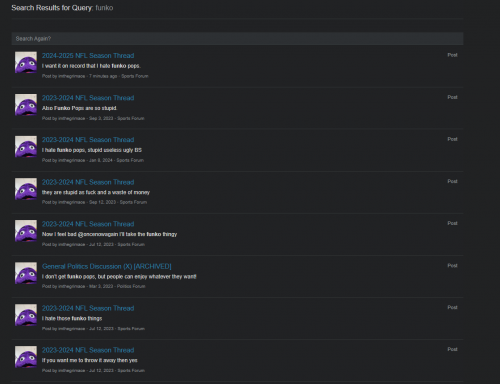This screenshot has height=384, width=500.
Task: Click avatar beside 'I hate those funko things'
Action: (x=26, y=315)
